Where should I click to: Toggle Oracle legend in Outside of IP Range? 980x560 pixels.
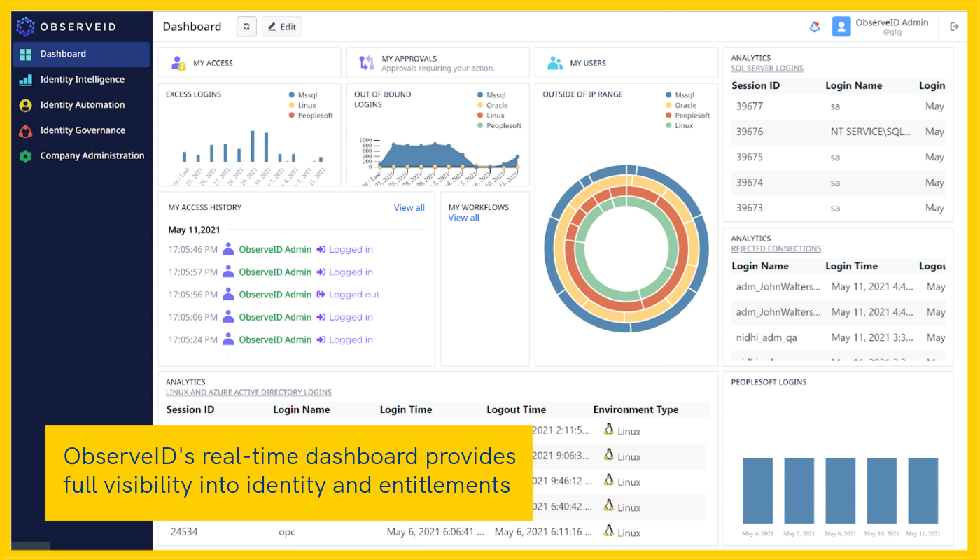tap(680, 105)
